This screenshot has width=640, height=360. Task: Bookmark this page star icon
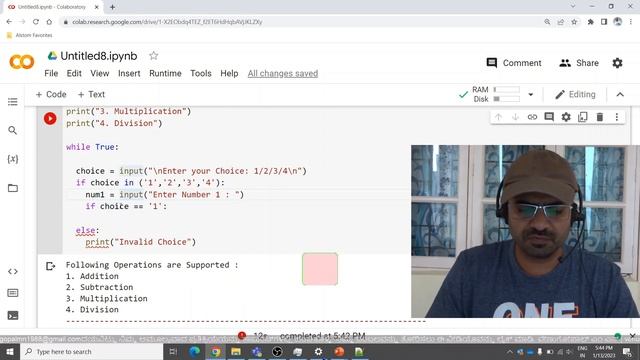point(574,22)
